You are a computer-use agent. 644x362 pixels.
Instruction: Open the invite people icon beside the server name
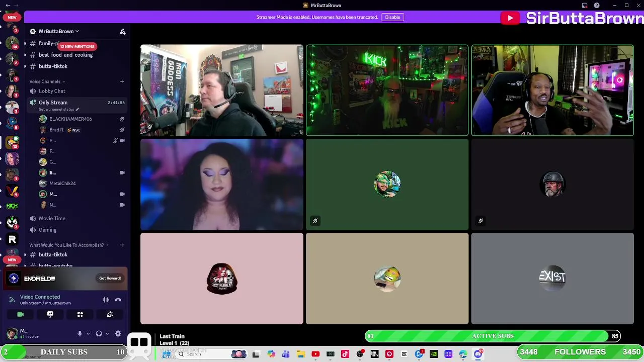[122, 32]
